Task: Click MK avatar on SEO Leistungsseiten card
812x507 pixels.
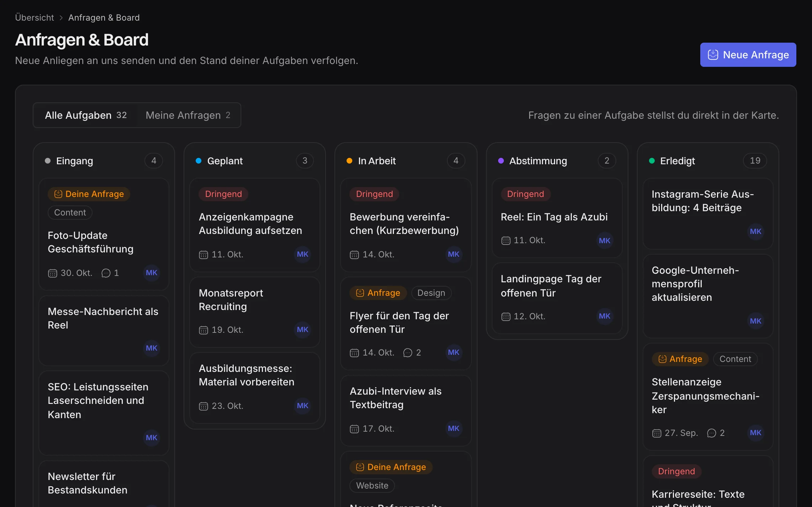Action: [x=152, y=438]
